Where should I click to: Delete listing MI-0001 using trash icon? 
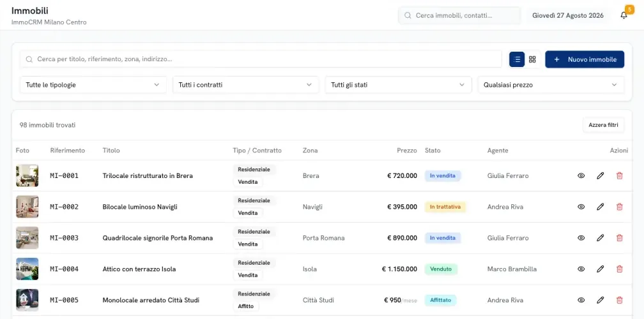619,176
